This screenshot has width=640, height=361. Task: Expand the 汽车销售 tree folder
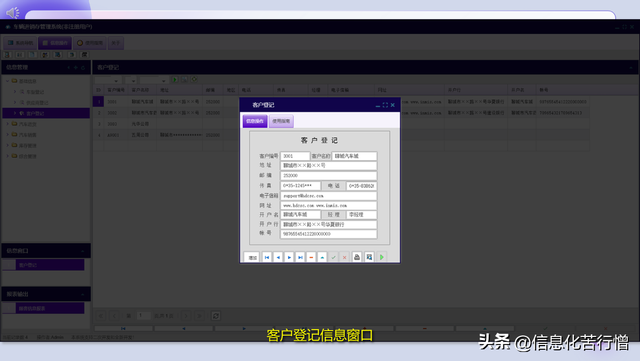[7, 134]
